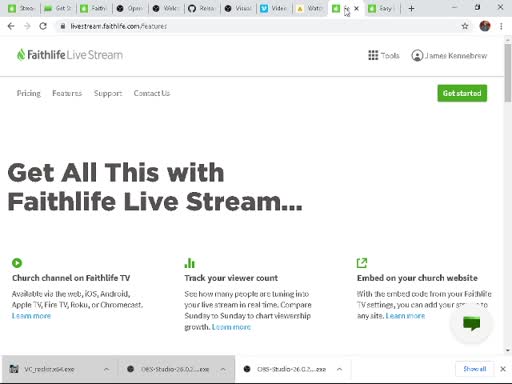Open the Chrome profile avatar

point(485,26)
